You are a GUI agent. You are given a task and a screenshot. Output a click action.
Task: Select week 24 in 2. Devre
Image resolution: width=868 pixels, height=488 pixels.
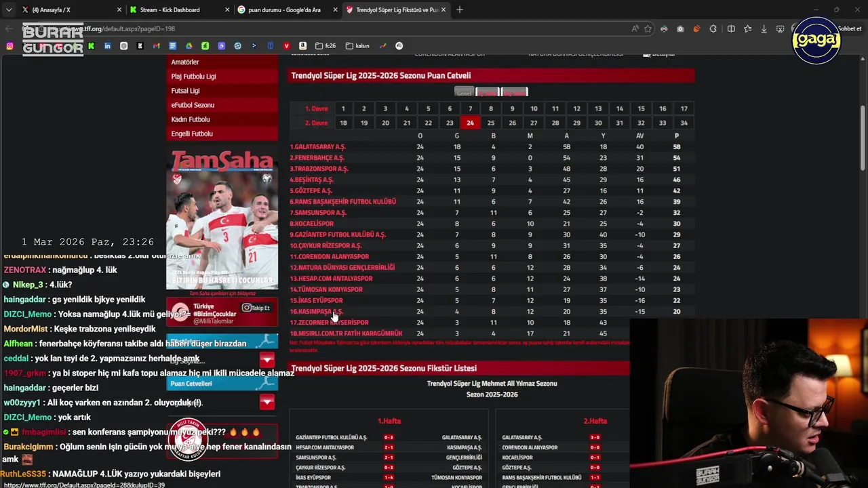[470, 123]
